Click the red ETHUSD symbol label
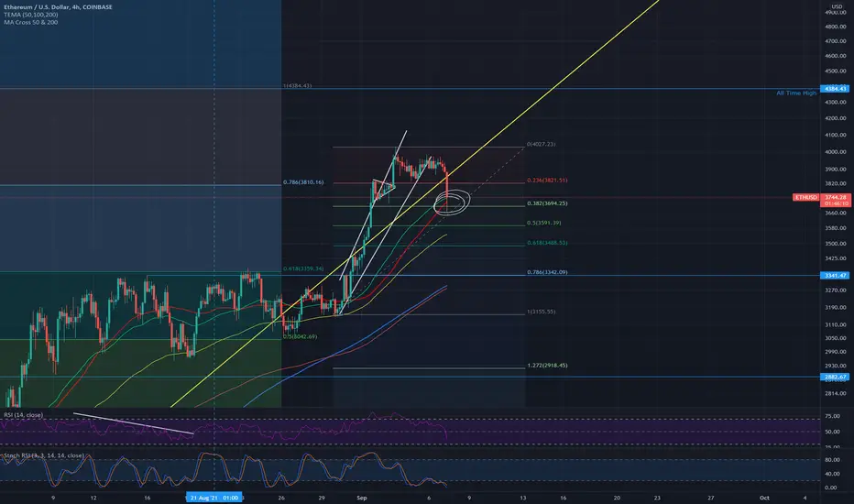854x504 pixels. point(806,197)
